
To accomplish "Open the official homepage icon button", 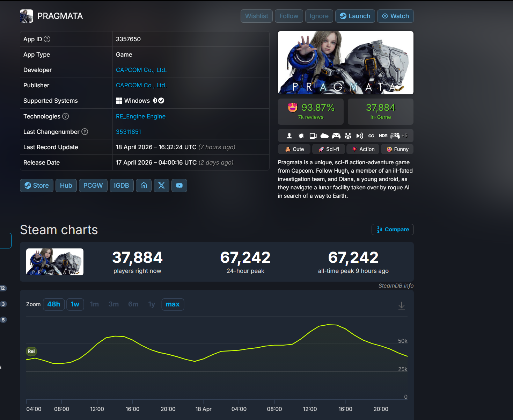I will tap(144, 186).
